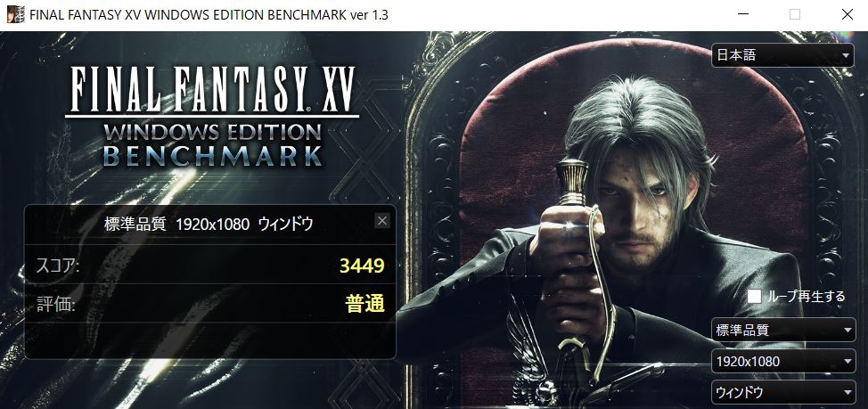868x409 pixels.
Task: Click the arrow on the ウィンドウ dropdown
Action: tap(848, 393)
